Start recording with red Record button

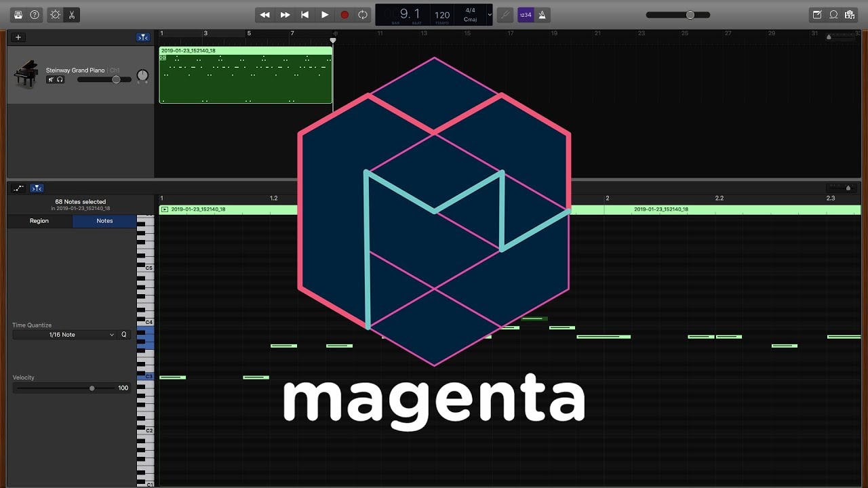tap(344, 15)
